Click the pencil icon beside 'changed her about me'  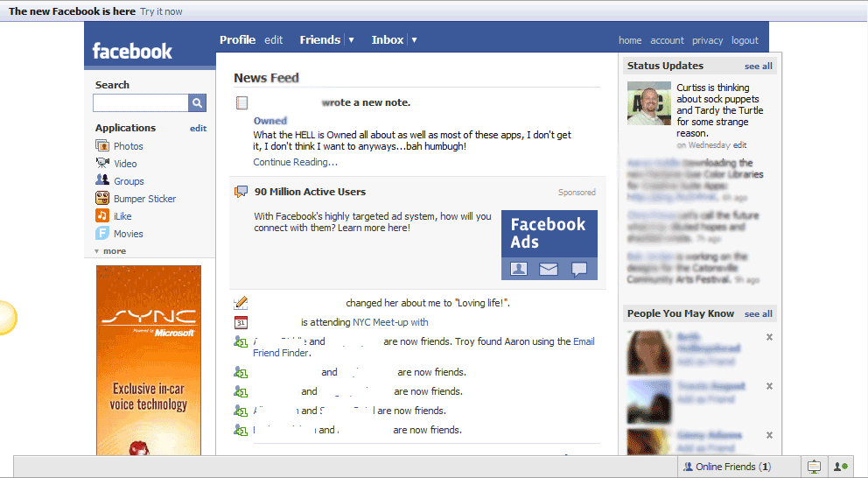[x=241, y=302]
